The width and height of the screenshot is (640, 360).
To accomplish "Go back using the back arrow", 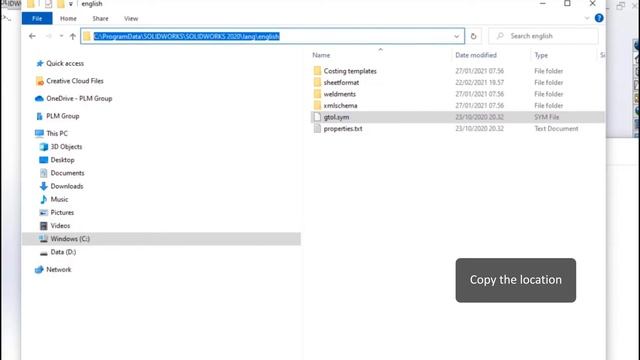I will point(32,36).
